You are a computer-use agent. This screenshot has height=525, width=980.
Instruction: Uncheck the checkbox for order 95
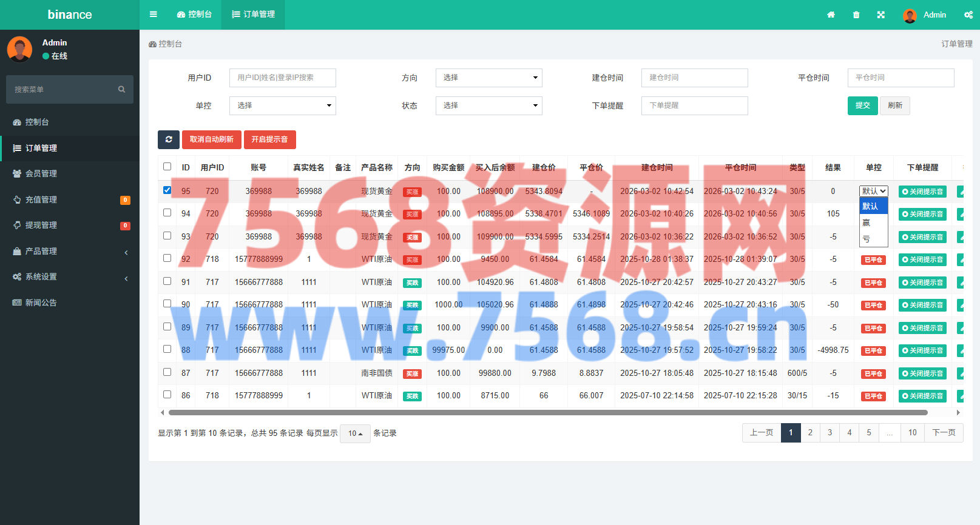click(x=167, y=190)
